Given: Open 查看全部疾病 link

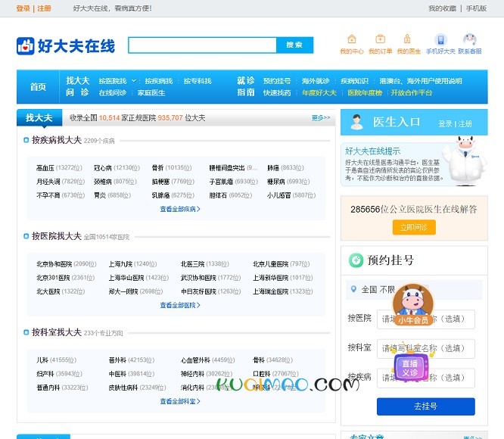Looking at the screenshot, I should pos(180,209).
